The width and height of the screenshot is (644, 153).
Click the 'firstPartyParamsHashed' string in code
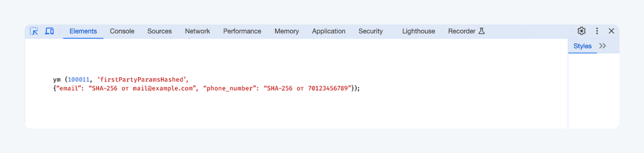coord(143,80)
